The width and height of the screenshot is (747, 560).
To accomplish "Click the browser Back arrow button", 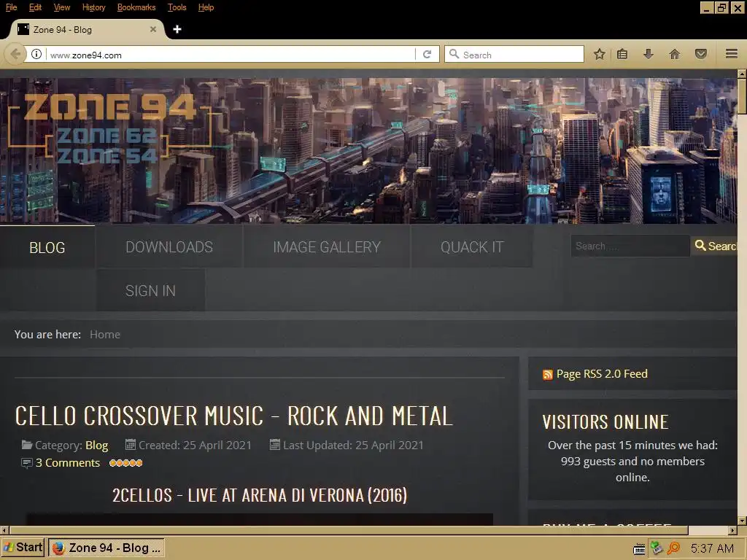I will 15,54.
